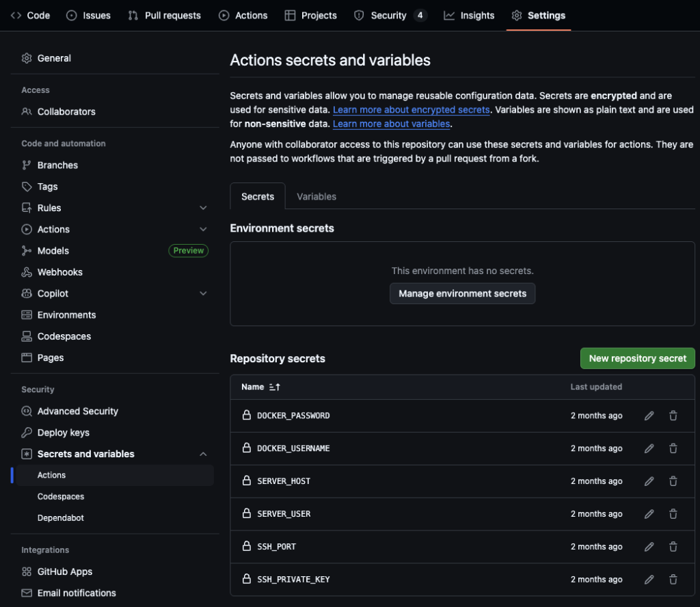700x607 pixels.
Task: Edit the SSH_PRIVATE_KEY secret pencil icon
Action: [x=649, y=580]
